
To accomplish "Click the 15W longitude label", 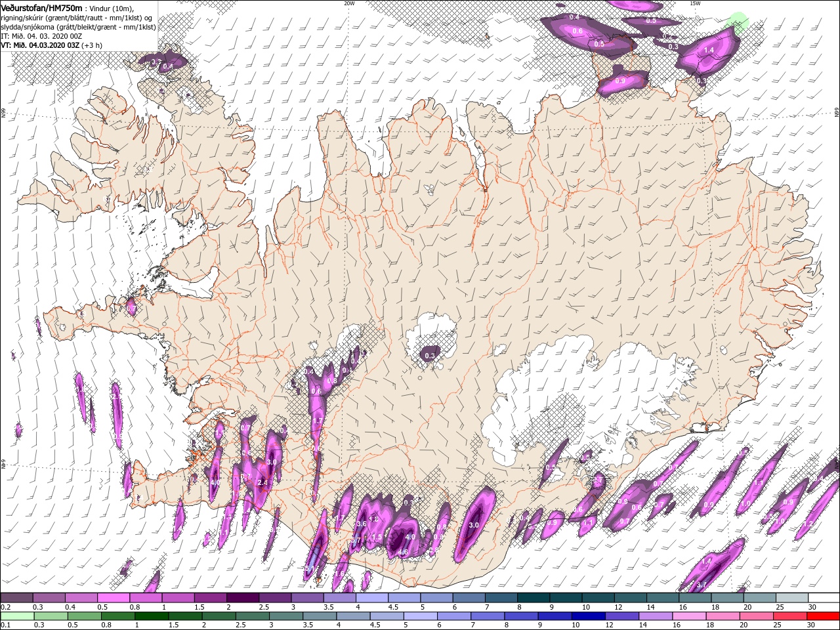I will tap(695, 3).
